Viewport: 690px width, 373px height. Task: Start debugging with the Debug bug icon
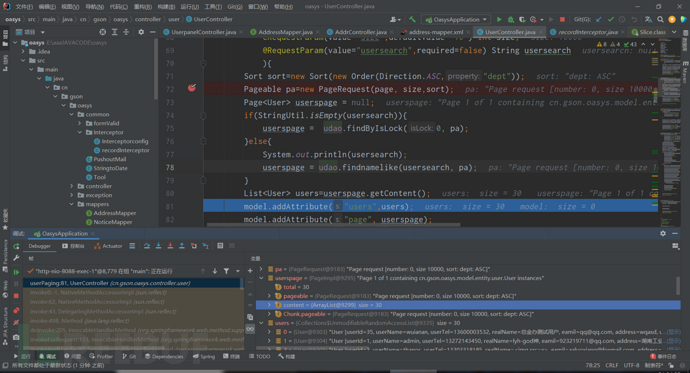tap(510, 19)
